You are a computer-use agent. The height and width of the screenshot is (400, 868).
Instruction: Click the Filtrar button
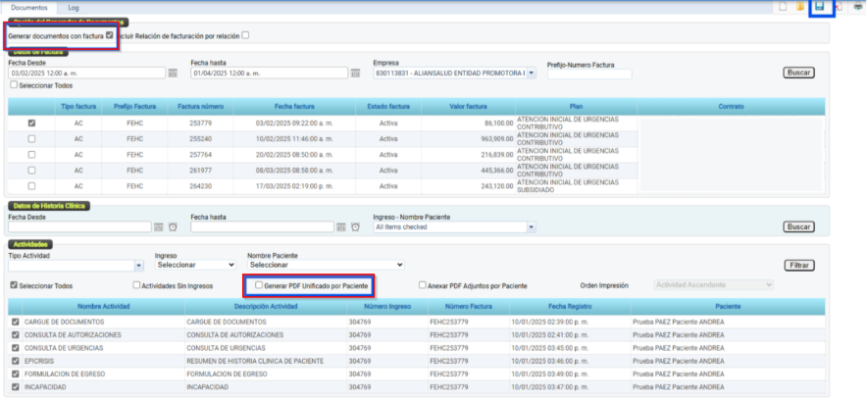coord(799,265)
